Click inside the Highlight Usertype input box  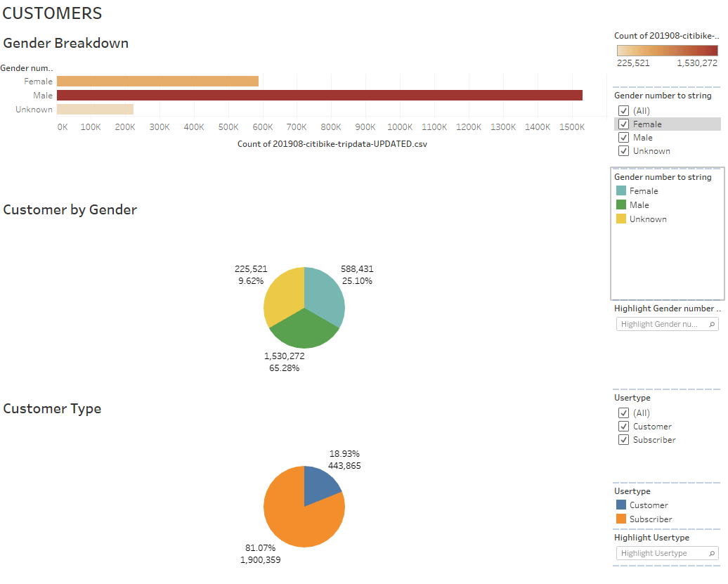661,553
